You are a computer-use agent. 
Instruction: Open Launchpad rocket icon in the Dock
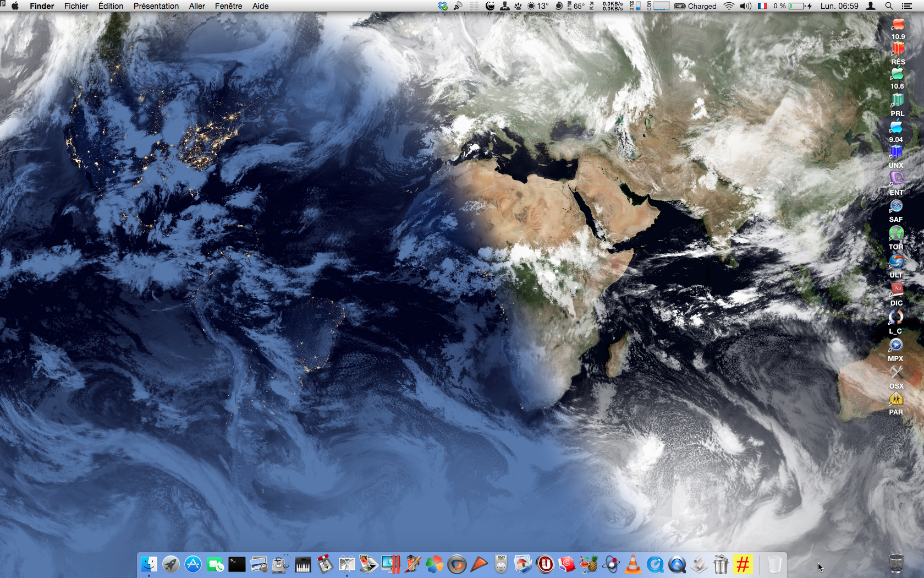tap(171, 564)
